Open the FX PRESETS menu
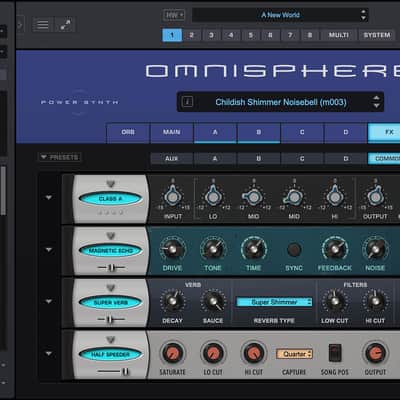This screenshot has width=400, height=400. click(60, 157)
